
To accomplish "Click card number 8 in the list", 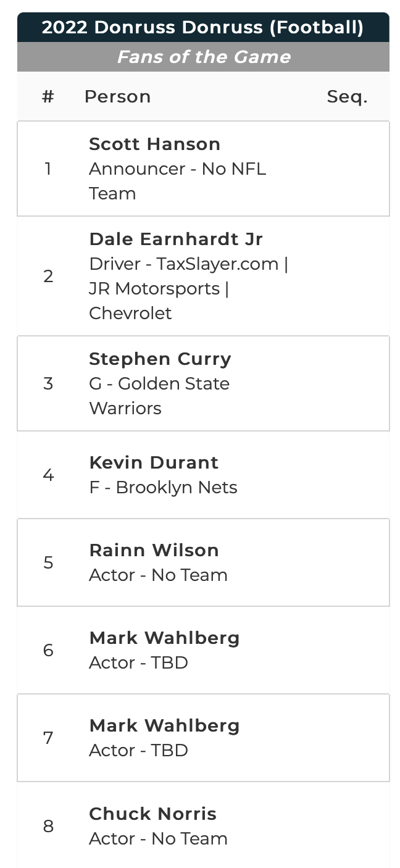I will [x=48, y=826].
